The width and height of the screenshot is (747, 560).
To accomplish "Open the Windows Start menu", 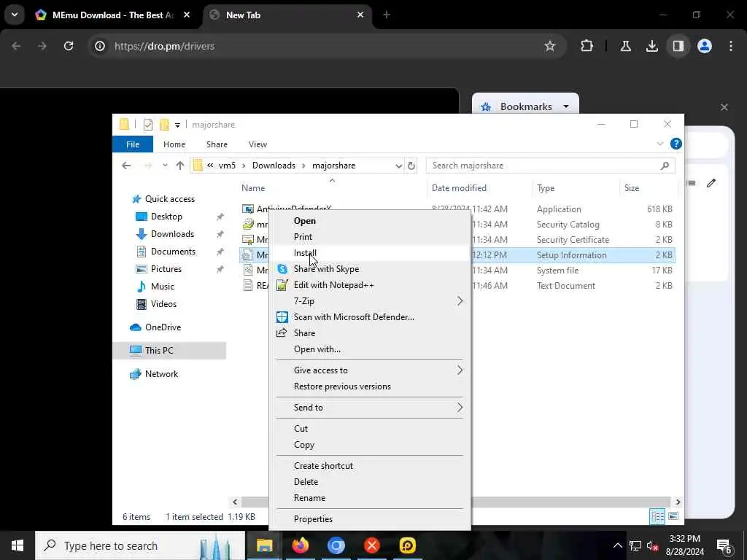I will coord(18,545).
